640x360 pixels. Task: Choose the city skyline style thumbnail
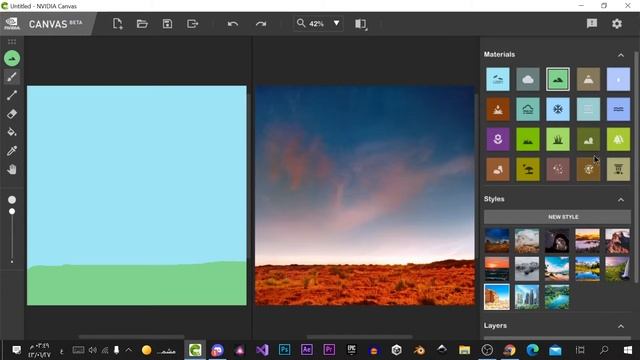[x=527, y=297]
